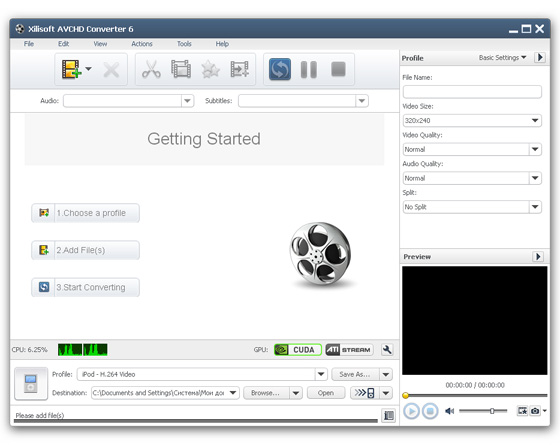The image size is (560, 445).
Task: Start conversion with the blue Convert icon
Action: [279, 69]
